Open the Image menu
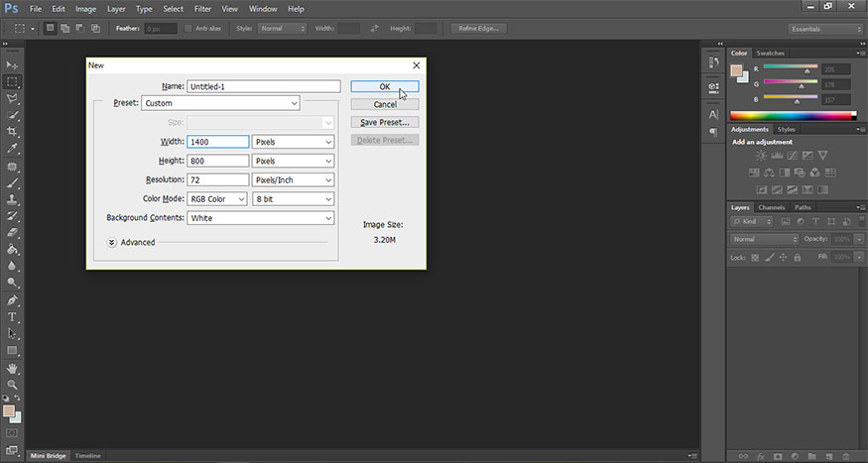868x463 pixels. [x=85, y=9]
